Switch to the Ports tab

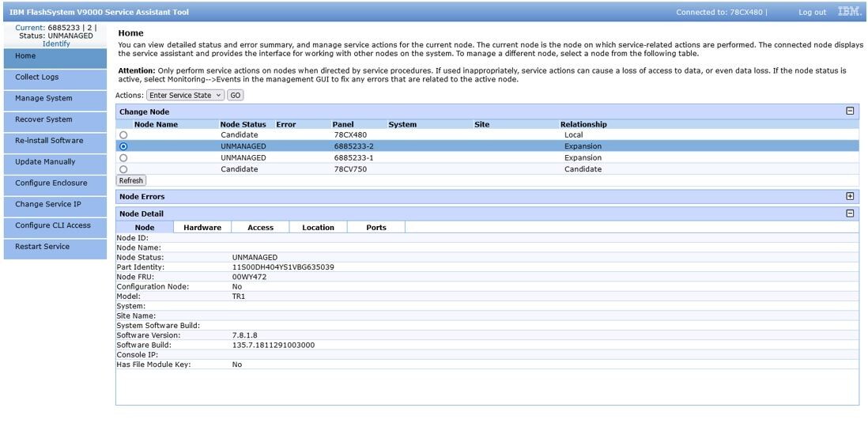376,227
